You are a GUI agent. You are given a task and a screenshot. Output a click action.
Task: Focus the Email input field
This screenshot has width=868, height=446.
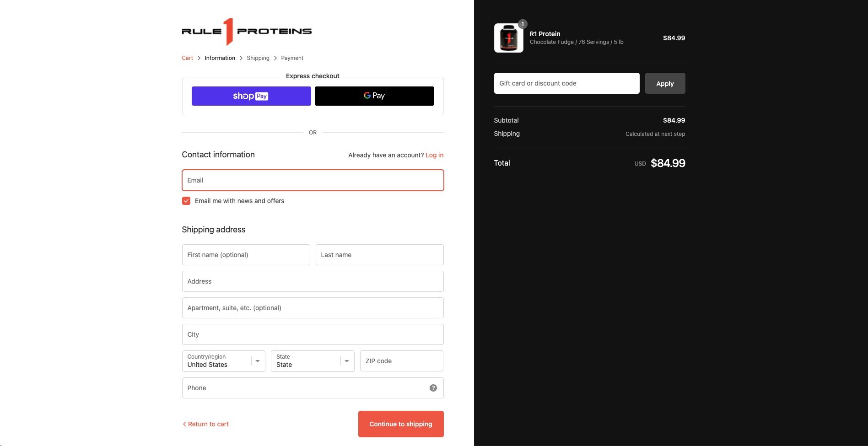point(313,180)
